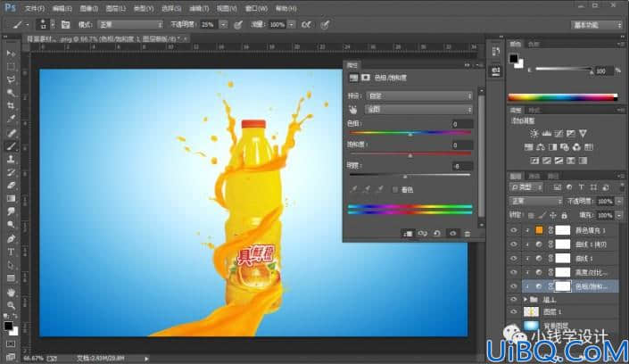Hide the Brightness/Contrast layer
The height and width of the screenshot is (364, 629).
click(514, 272)
